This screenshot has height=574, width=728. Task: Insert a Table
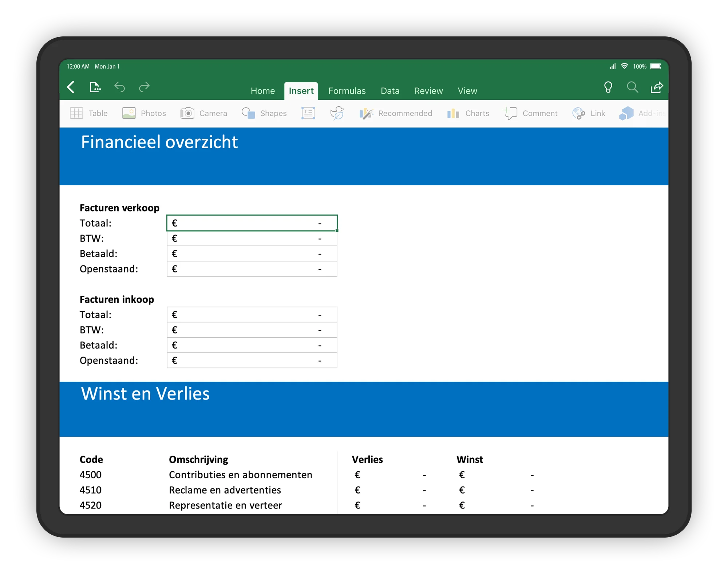click(x=88, y=113)
